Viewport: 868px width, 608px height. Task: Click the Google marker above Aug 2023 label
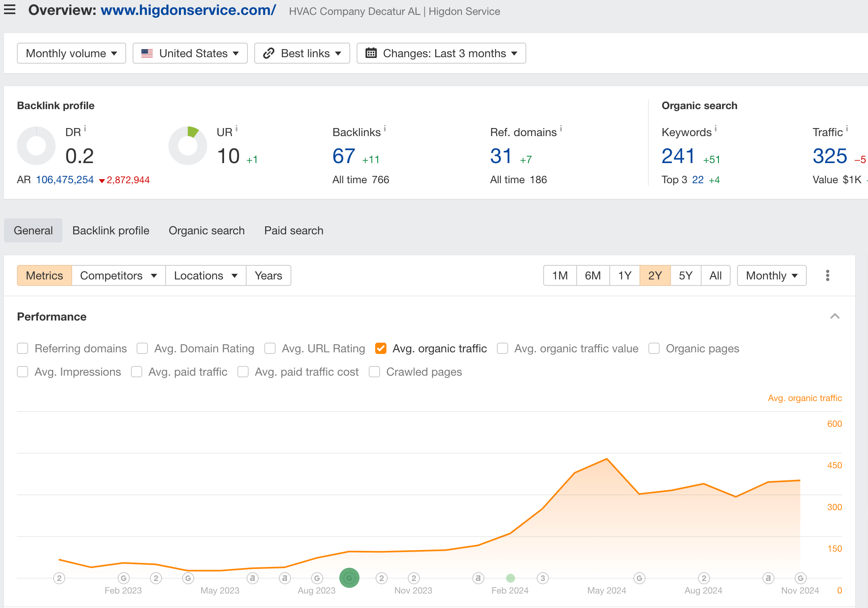tap(317, 578)
